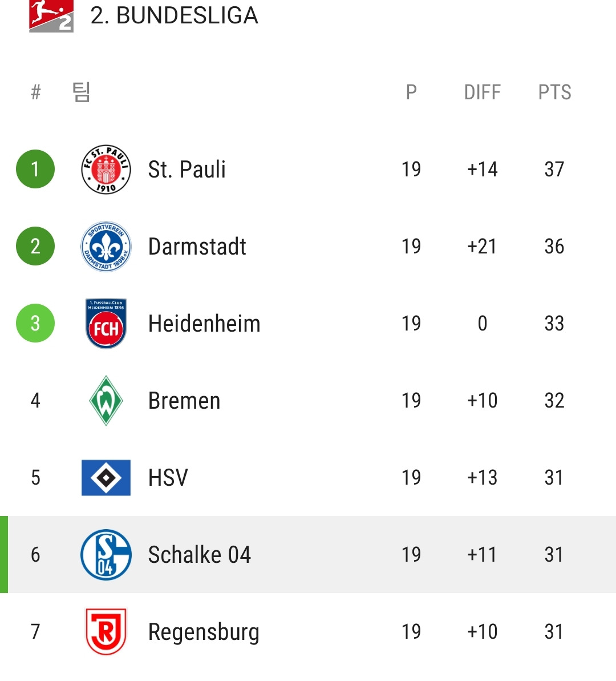
Task: Select the Heidenheim team name
Action: pos(204,324)
